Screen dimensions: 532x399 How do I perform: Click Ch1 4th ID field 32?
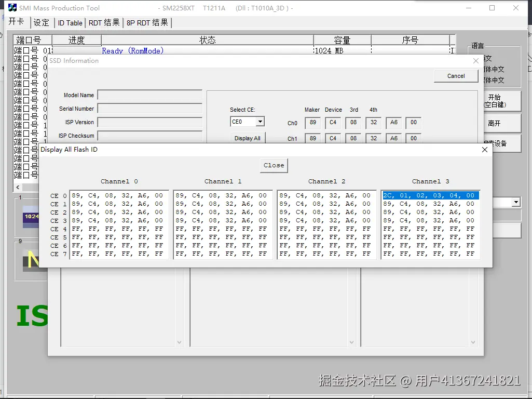point(374,138)
